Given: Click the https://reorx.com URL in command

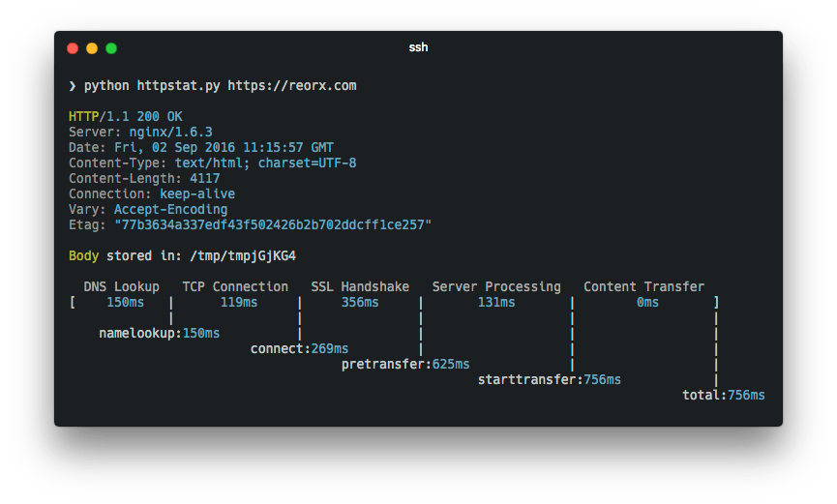Looking at the screenshot, I should pos(292,86).
